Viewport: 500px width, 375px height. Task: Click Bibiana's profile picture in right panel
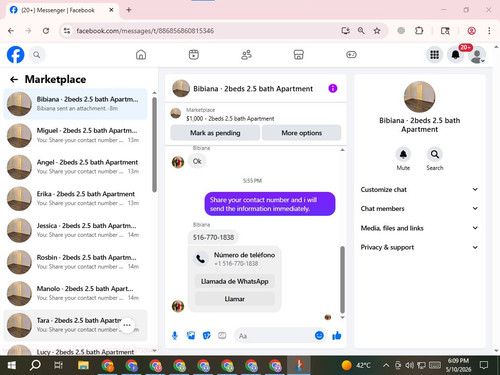click(419, 97)
